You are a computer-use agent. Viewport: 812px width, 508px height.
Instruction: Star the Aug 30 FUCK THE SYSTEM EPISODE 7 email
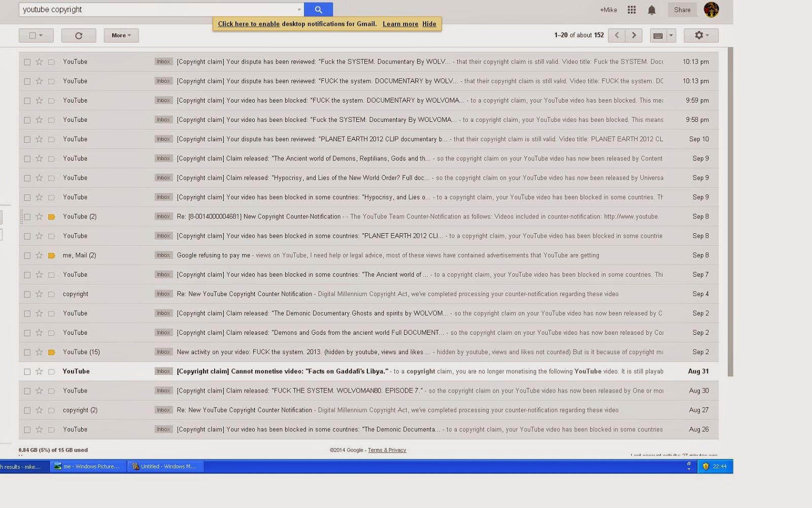pyautogui.click(x=39, y=391)
